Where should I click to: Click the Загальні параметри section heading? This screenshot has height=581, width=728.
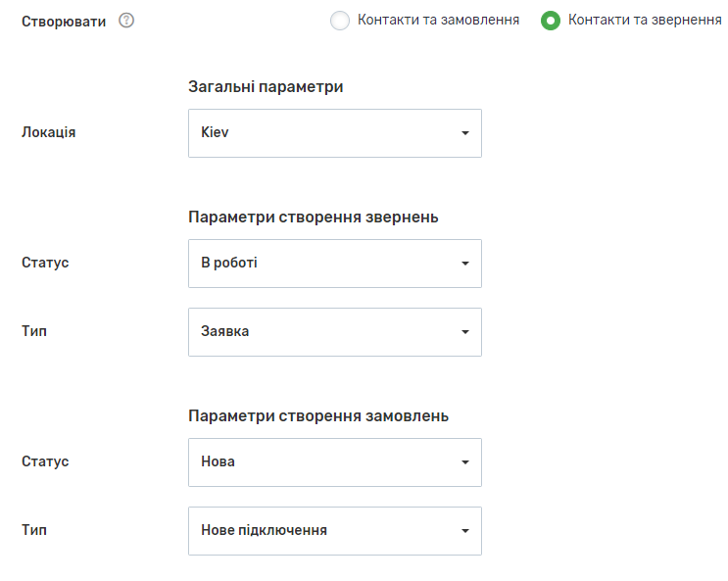266,87
